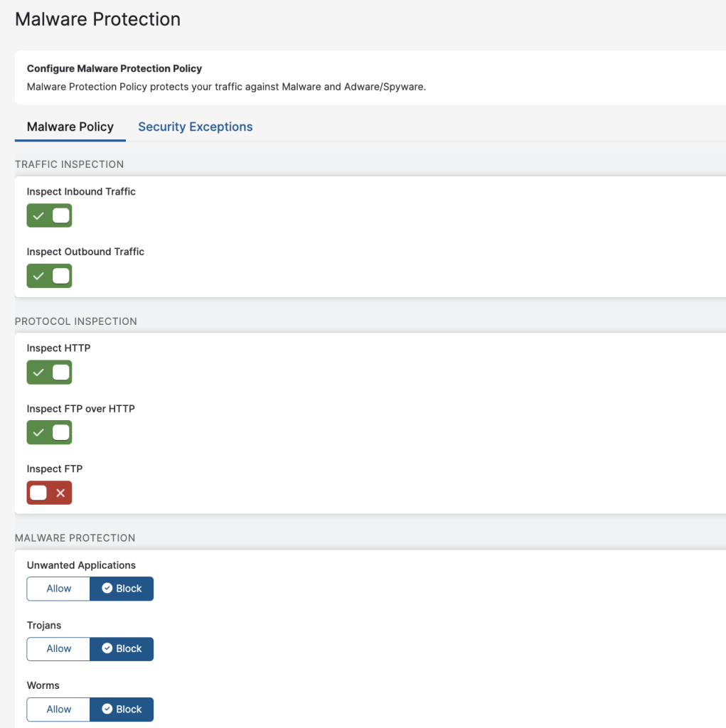
Task: Switch to the Security Exceptions tab
Action: [x=195, y=127]
